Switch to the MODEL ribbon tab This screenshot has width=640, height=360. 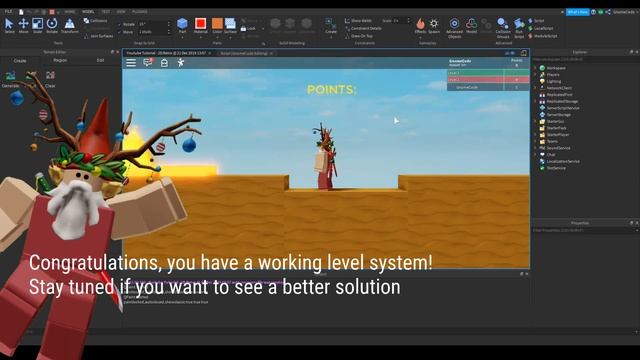(88, 12)
